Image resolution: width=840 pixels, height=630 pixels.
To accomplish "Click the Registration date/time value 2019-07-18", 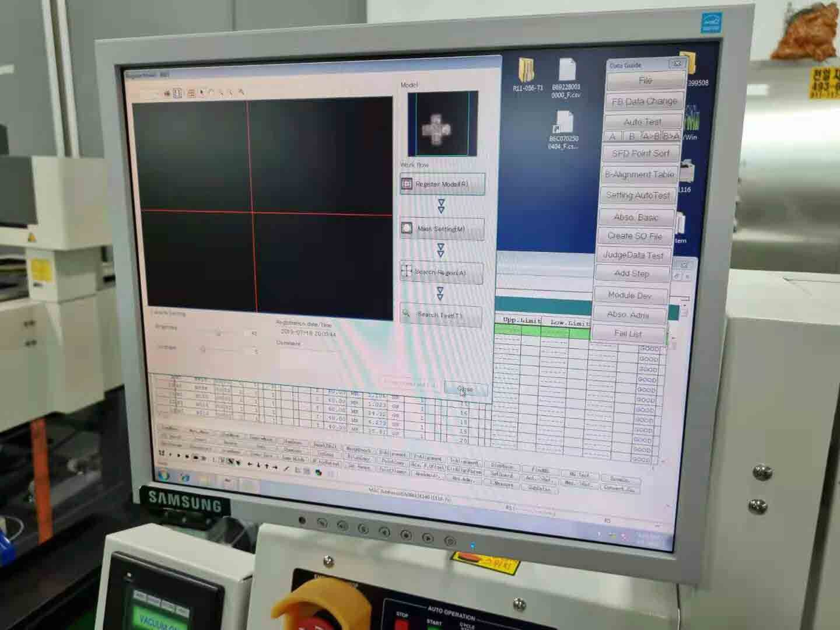I will click(x=309, y=332).
